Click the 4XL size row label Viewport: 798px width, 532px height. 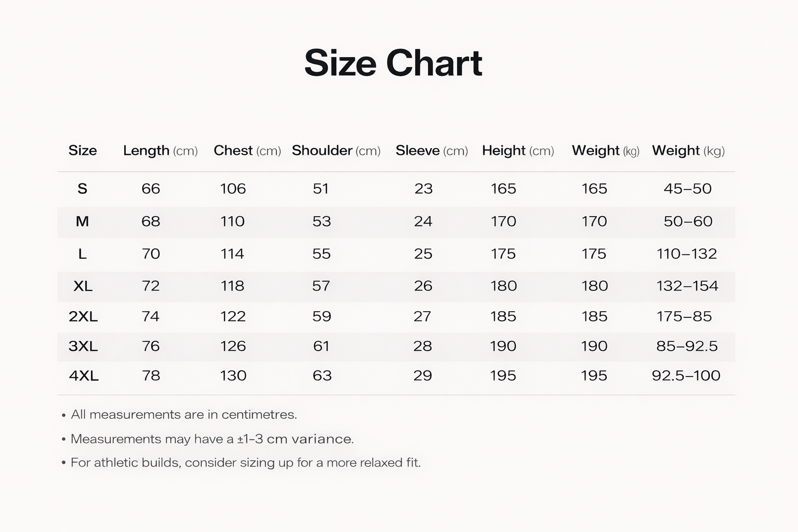[x=84, y=376]
